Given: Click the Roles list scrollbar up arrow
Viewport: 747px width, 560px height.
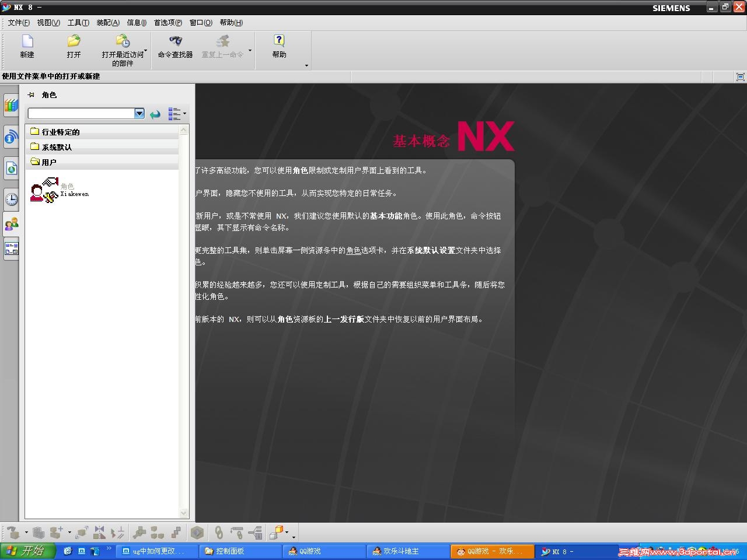Looking at the screenshot, I should (184, 130).
